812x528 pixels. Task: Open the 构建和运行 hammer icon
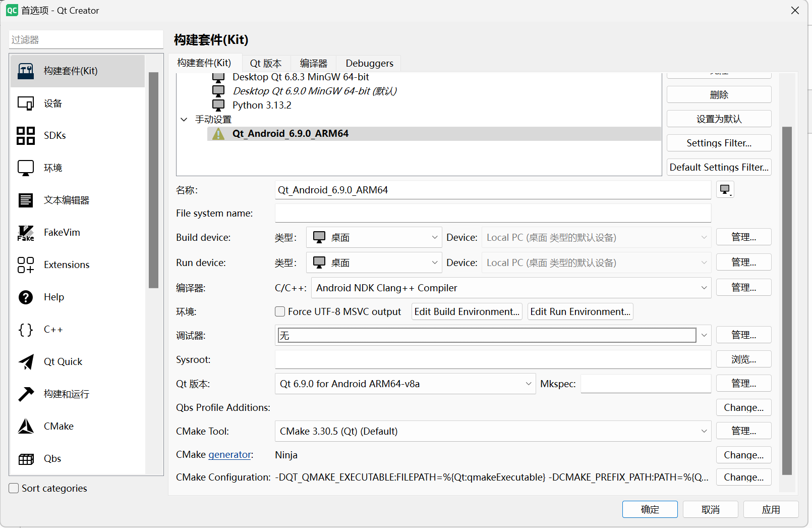[26, 394]
